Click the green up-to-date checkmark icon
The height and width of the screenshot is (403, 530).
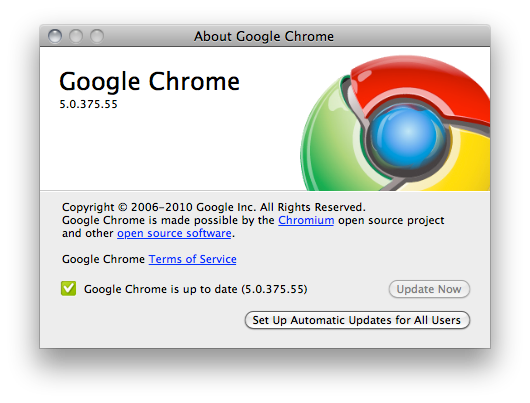pos(68,288)
